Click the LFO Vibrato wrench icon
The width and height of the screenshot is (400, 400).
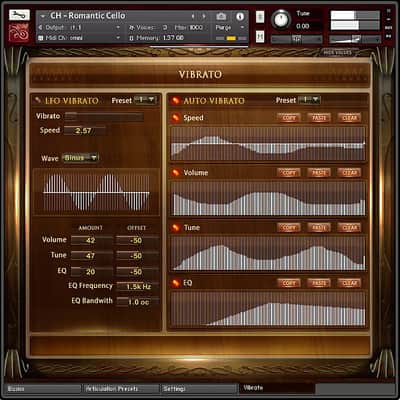[38, 100]
